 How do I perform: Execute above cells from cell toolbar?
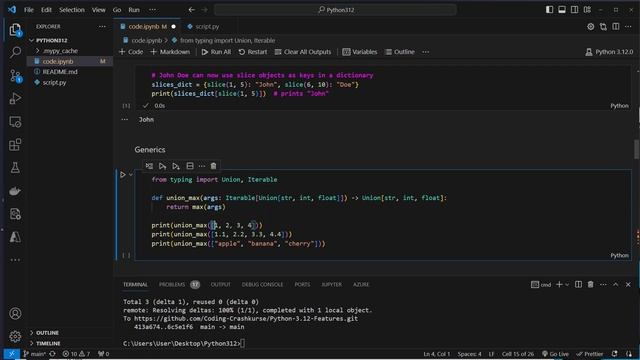tap(162, 166)
